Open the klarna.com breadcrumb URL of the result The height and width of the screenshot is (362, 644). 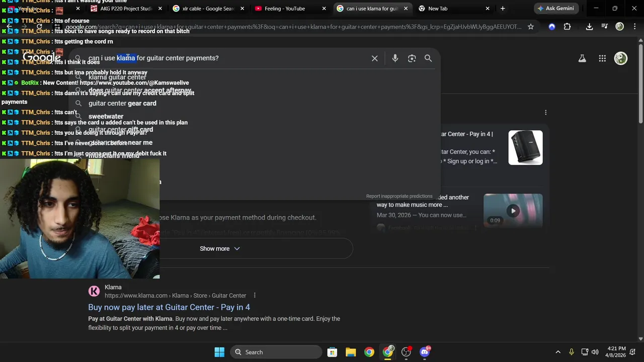pos(175,296)
